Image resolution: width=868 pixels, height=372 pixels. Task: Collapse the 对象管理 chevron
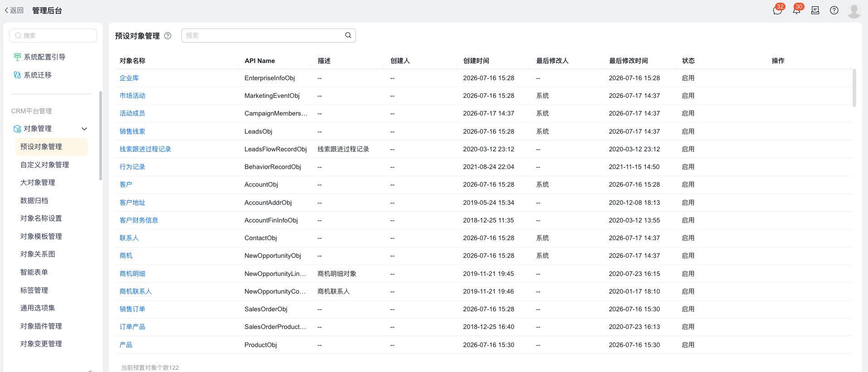pyautogui.click(x=84, y=129)
